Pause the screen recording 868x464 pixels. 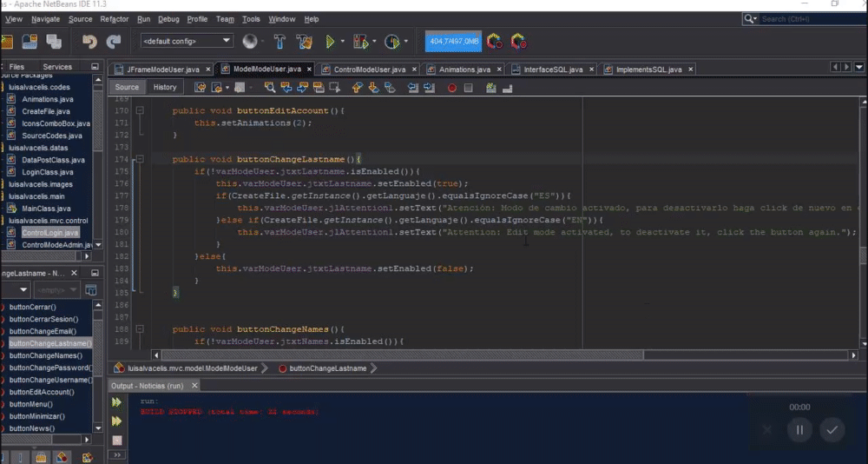(x=799, y=429)
